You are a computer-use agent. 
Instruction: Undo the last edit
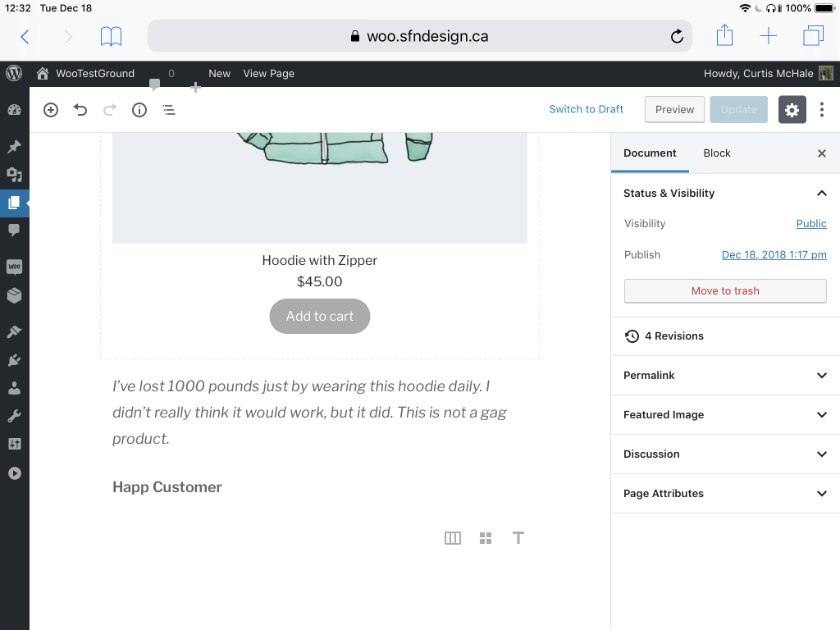point(80,109)
